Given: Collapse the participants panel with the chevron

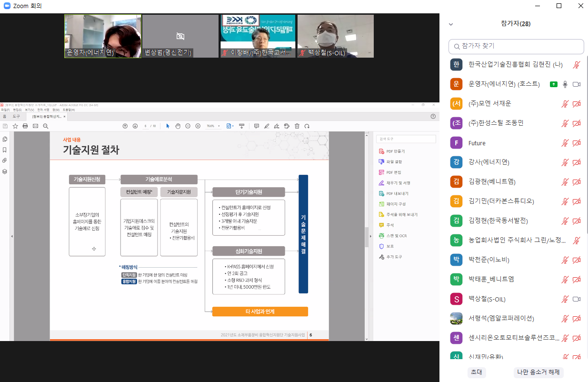Looking at the screenshot, I should (x=451, y=24).
